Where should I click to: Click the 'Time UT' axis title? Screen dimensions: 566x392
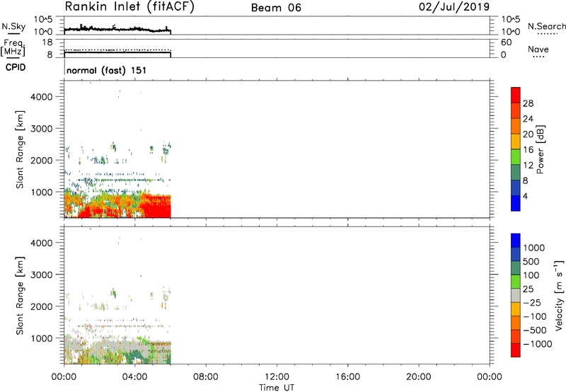tap(277, 388)
